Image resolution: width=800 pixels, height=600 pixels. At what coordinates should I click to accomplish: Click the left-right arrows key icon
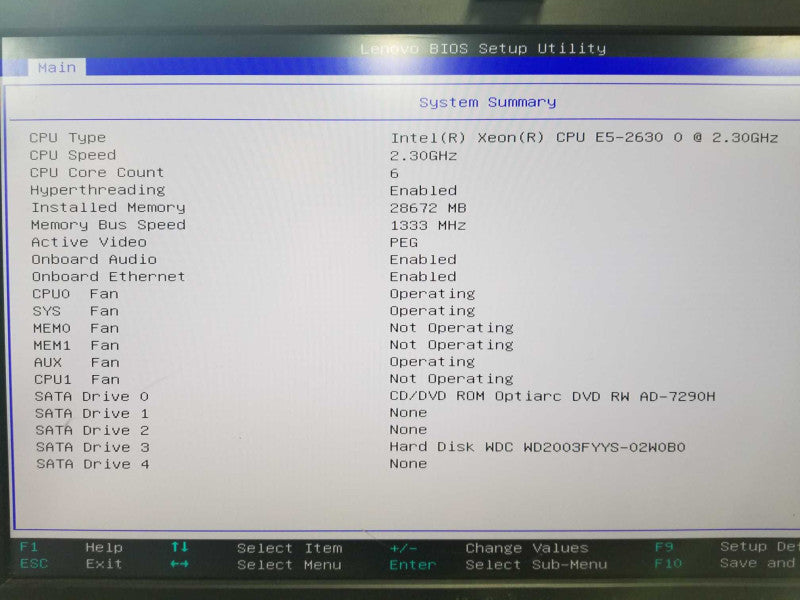click(x=180, y=564)
